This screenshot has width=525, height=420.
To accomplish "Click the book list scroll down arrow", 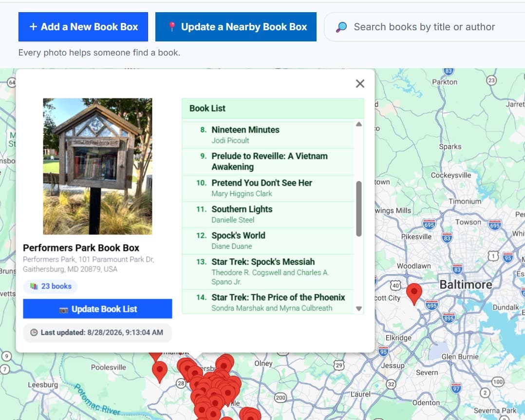I will pos(359,308).
